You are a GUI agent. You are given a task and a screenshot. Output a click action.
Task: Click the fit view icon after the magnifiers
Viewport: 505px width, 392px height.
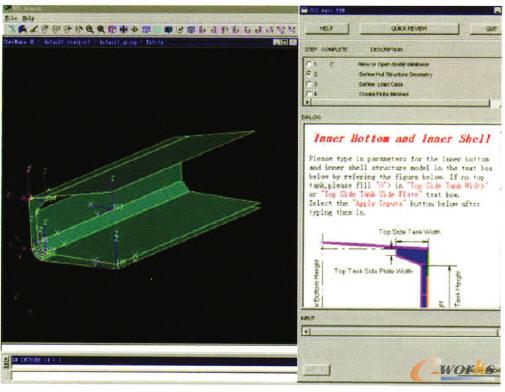click(x=112, y=29)
